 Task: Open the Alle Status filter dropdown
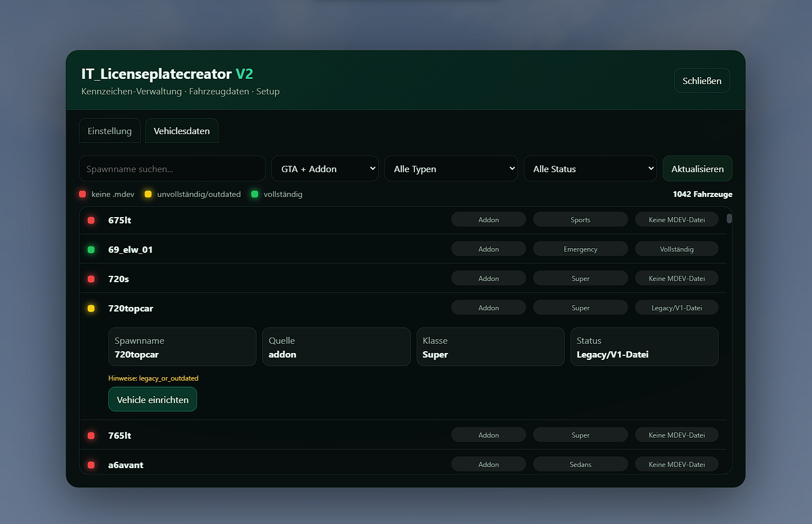tap(590, 169)
